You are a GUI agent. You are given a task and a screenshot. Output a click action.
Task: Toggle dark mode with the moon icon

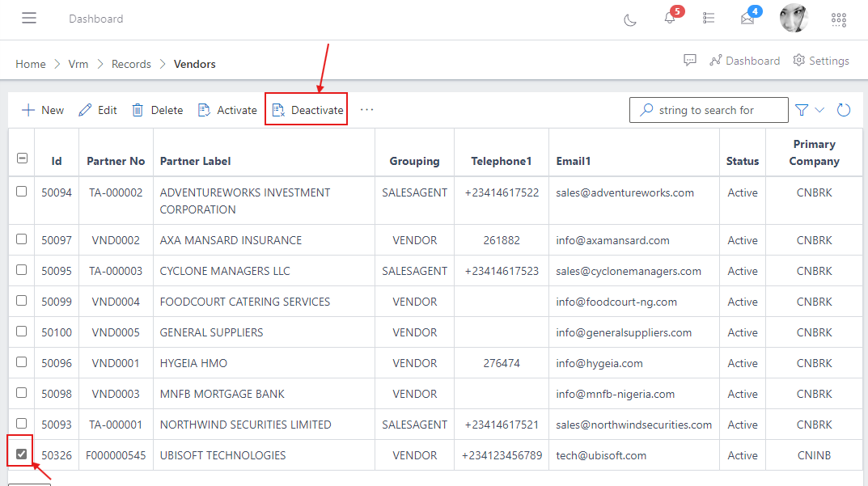630,19
